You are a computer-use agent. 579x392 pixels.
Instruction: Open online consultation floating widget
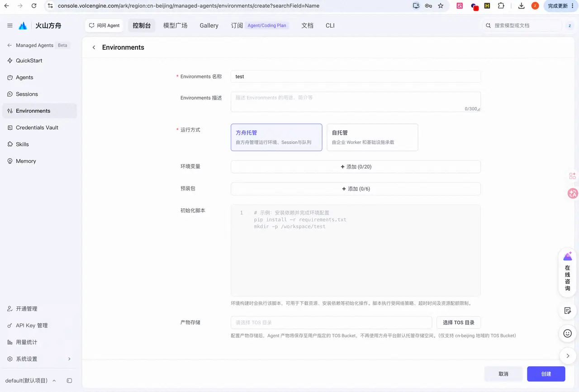568,273
